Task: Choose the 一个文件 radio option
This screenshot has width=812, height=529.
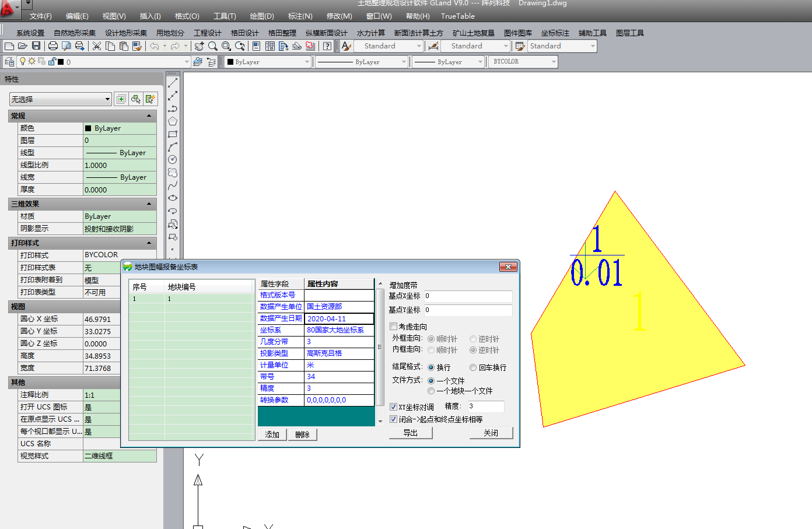Action: tap(431, 381)
